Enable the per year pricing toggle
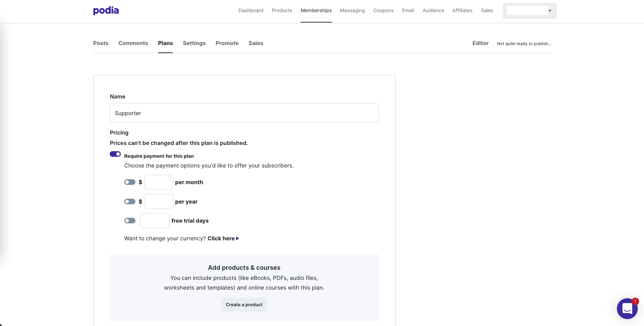This screenshot has width=644, height=326. click(130, 201)
